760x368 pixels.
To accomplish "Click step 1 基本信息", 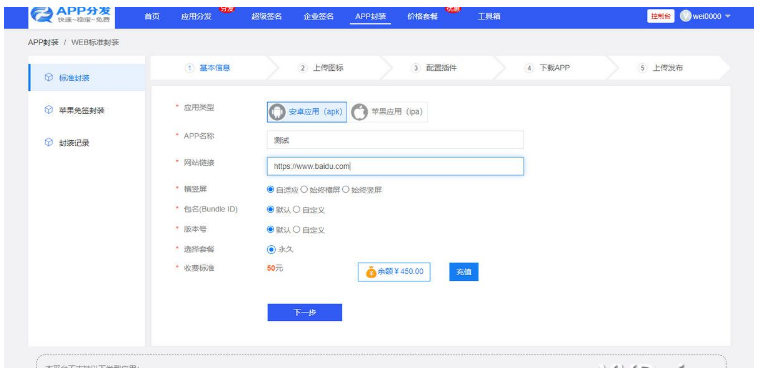I will click(207, 68).
